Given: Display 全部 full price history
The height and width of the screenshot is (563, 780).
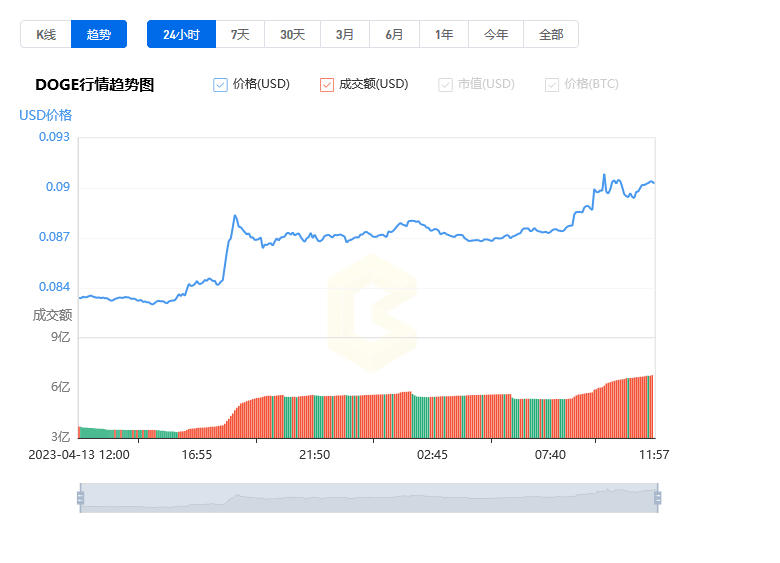Looking at the screenshot, I should [551, 35].
